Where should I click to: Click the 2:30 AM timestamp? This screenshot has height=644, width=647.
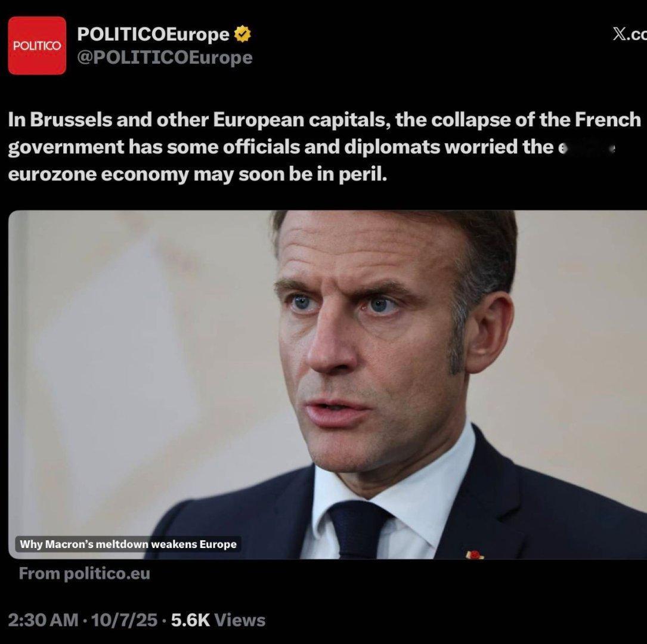[43, 620]
